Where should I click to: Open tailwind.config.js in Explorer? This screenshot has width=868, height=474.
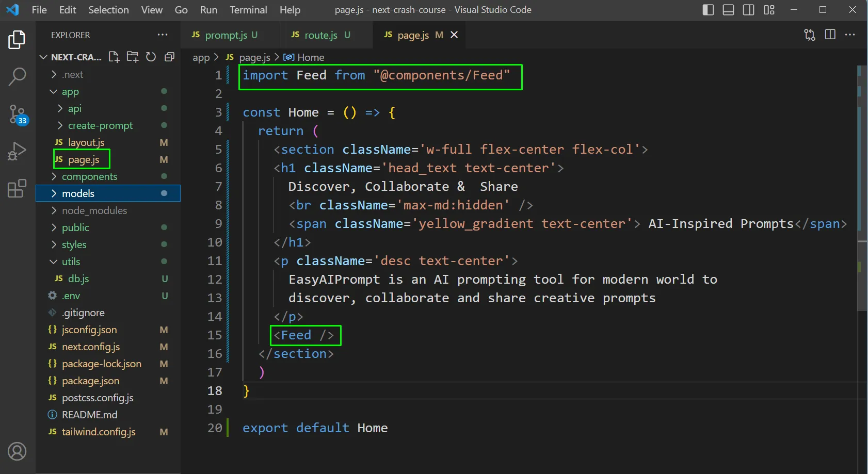(x=108, y=432)
